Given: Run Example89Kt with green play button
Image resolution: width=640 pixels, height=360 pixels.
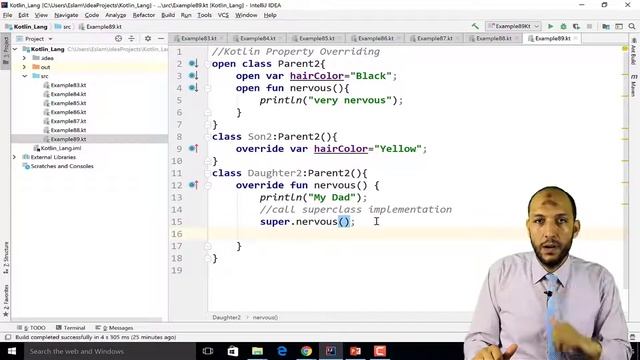Looking at the screenshot, I should [x=551, y=26].
